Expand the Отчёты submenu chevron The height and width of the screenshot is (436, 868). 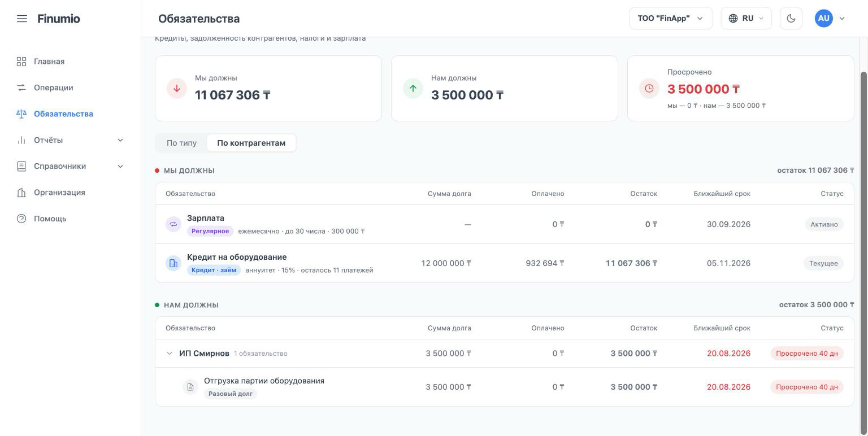tap(120, 140)
